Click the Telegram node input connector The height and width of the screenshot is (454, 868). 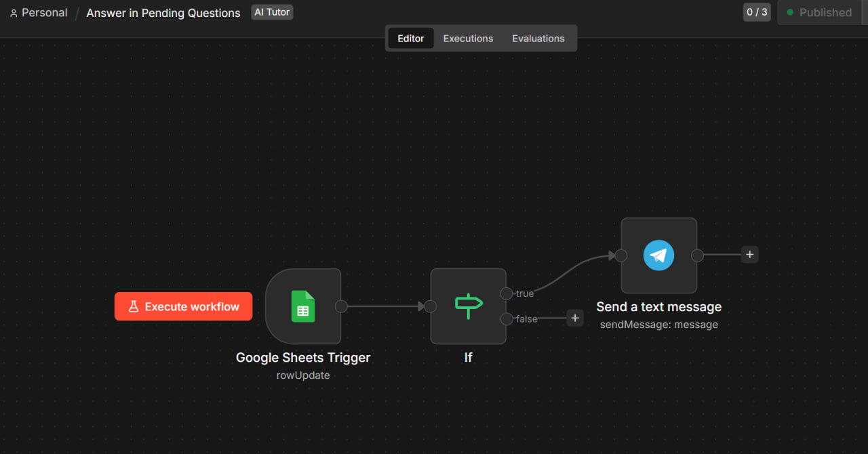[620, 255]
